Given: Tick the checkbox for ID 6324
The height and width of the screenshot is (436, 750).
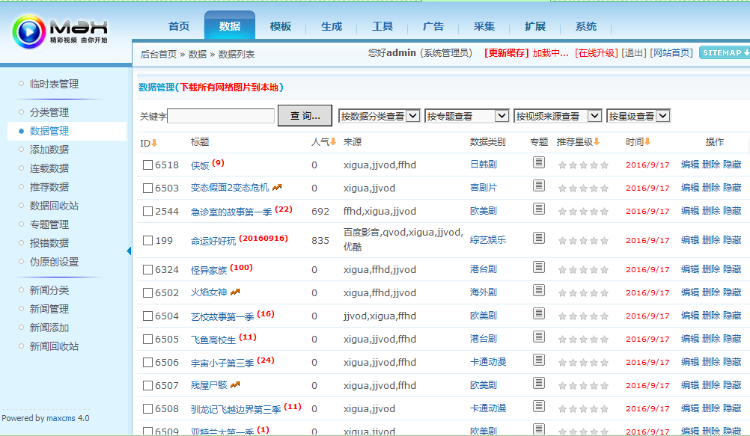Looking at the screenshot, I should [x=148, y=270].
